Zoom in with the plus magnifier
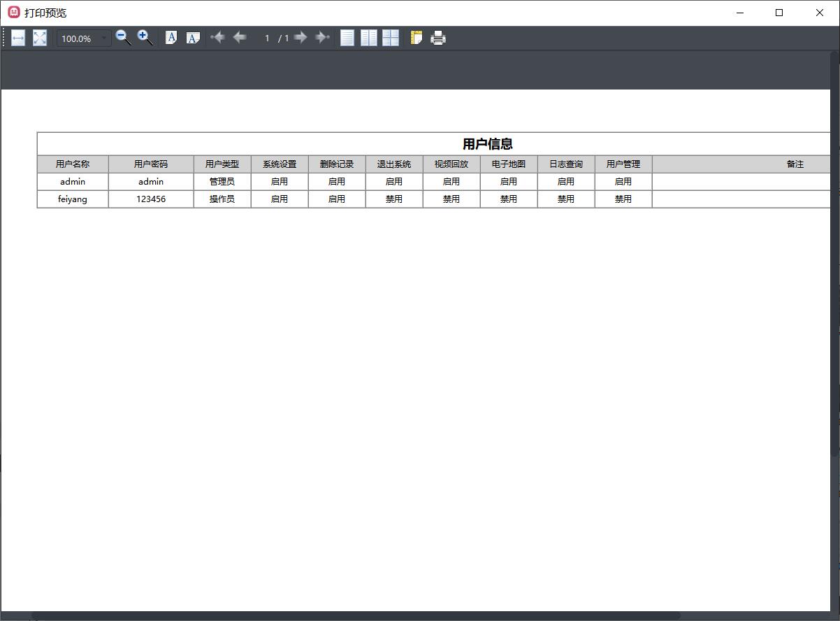 point(145,38)
